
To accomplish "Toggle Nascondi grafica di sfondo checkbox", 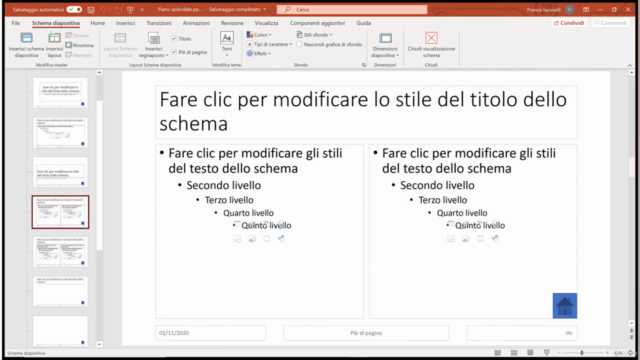I will click(299, 44).
